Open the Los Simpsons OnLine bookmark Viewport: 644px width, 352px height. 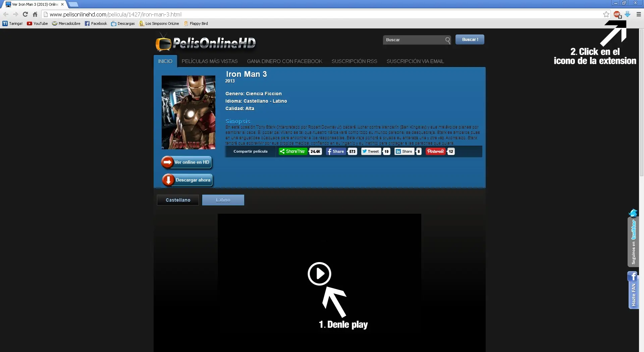click(x=159, y=23)
